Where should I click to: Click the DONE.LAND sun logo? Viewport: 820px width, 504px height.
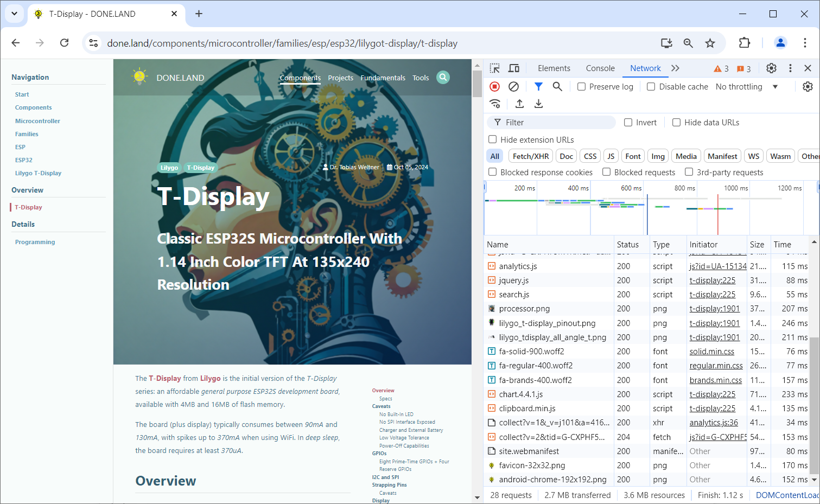(139, 77)
